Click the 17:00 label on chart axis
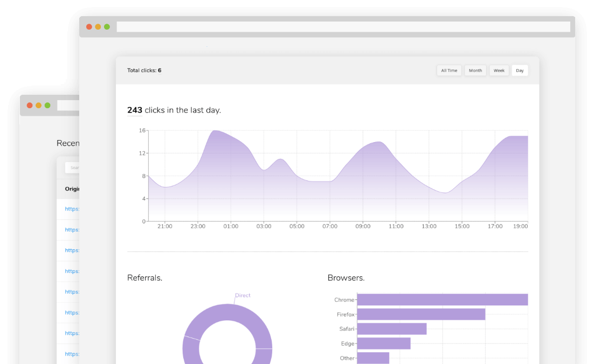Viewport: 594px width, 364px height. pos(495,226)
